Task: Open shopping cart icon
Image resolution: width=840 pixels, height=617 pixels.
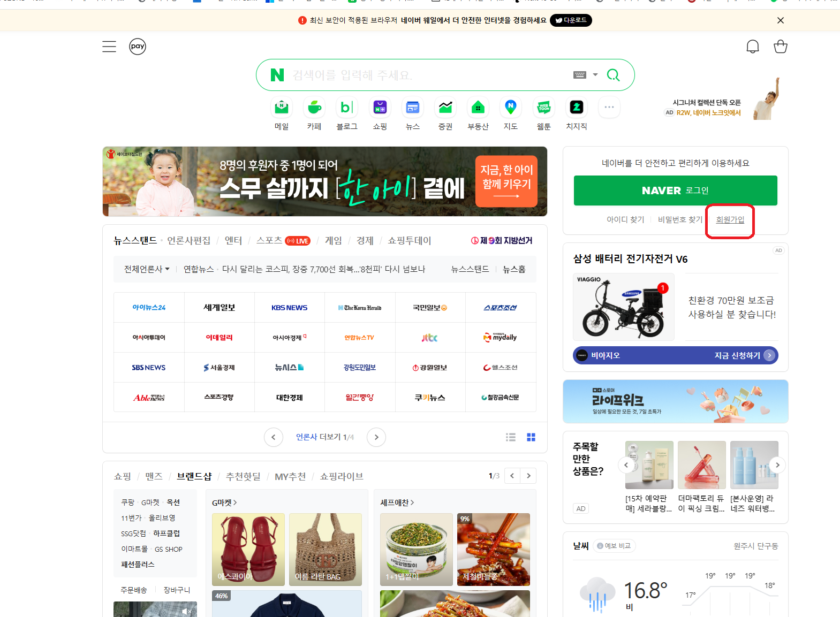Action: point(781,47)
